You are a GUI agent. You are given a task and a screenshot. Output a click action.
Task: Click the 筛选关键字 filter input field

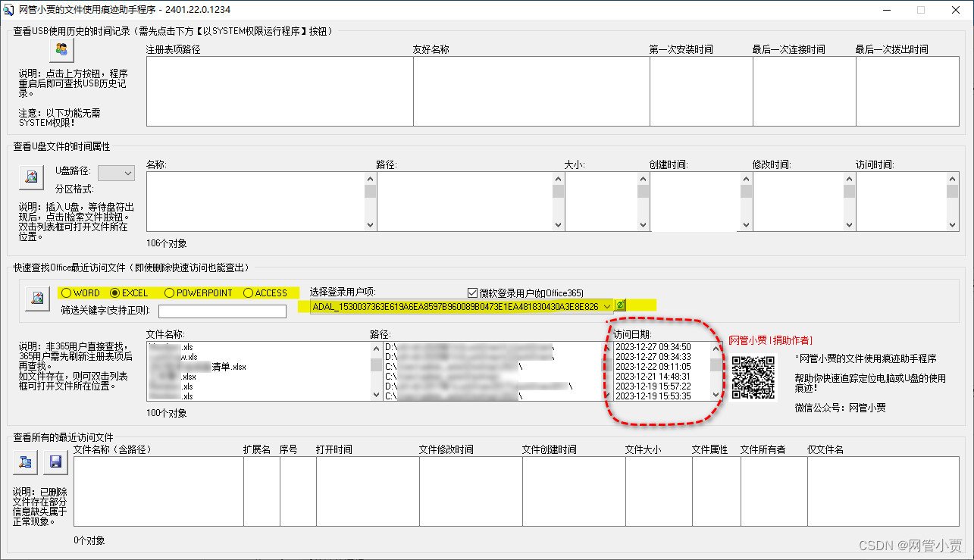[x=223, y=311]
